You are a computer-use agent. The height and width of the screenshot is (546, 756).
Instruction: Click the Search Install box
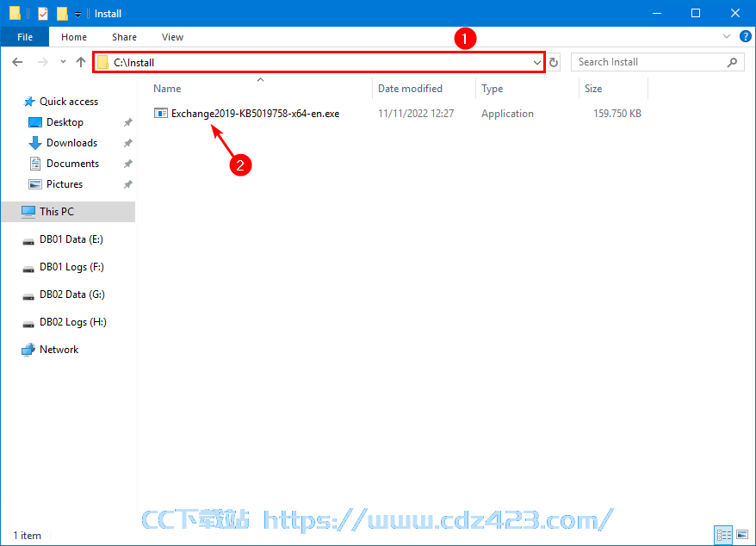657,62
